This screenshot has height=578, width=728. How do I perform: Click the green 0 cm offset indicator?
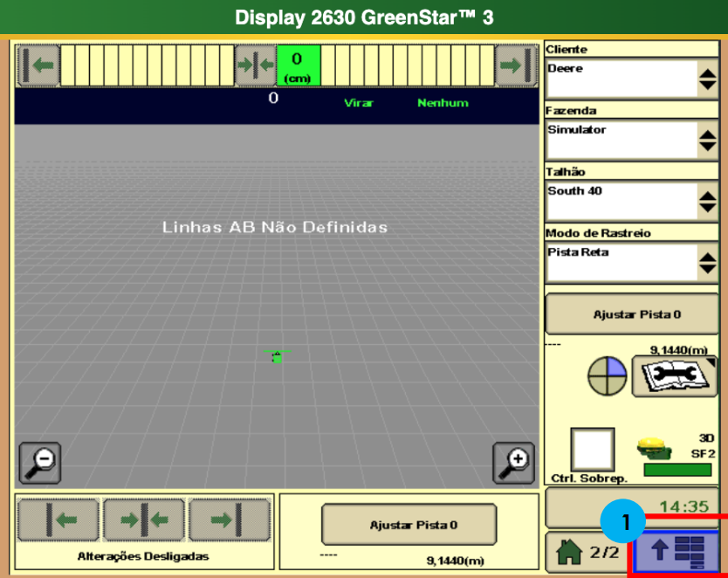click(298, 65)
